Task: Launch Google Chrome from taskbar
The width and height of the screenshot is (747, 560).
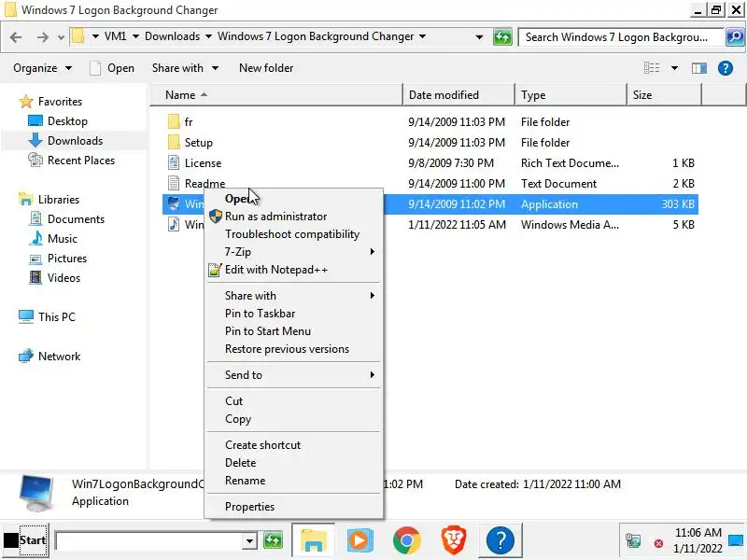Action: [x=406, y=540]
